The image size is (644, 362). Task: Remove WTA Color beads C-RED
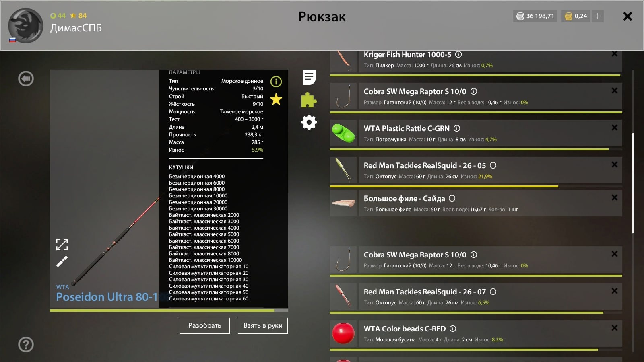click(615, 328)
